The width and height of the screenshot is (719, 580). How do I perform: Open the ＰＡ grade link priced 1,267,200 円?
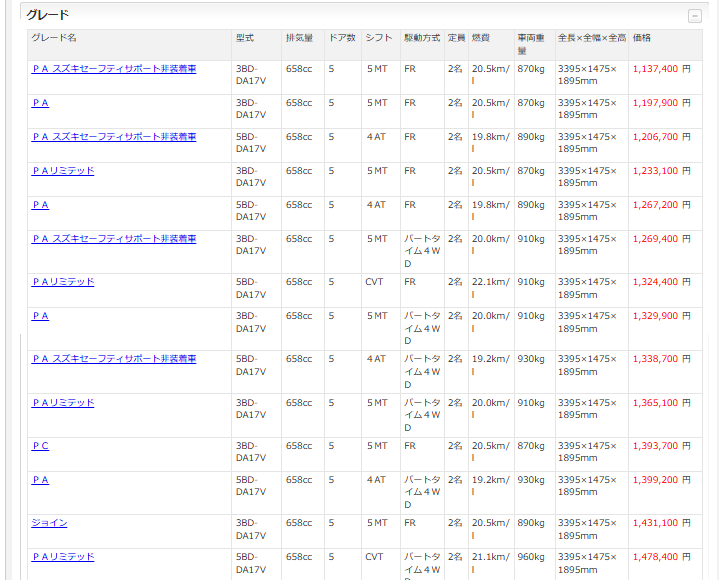[40, 205]
